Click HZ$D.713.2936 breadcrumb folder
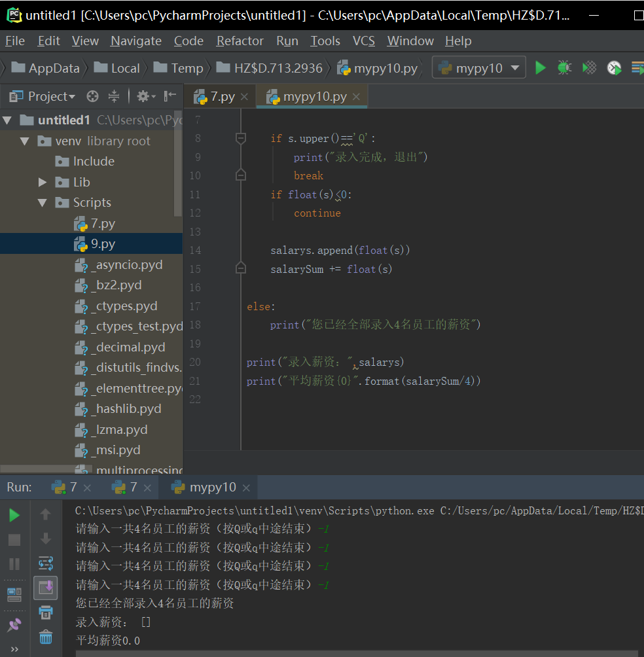 tap(270, 68)
